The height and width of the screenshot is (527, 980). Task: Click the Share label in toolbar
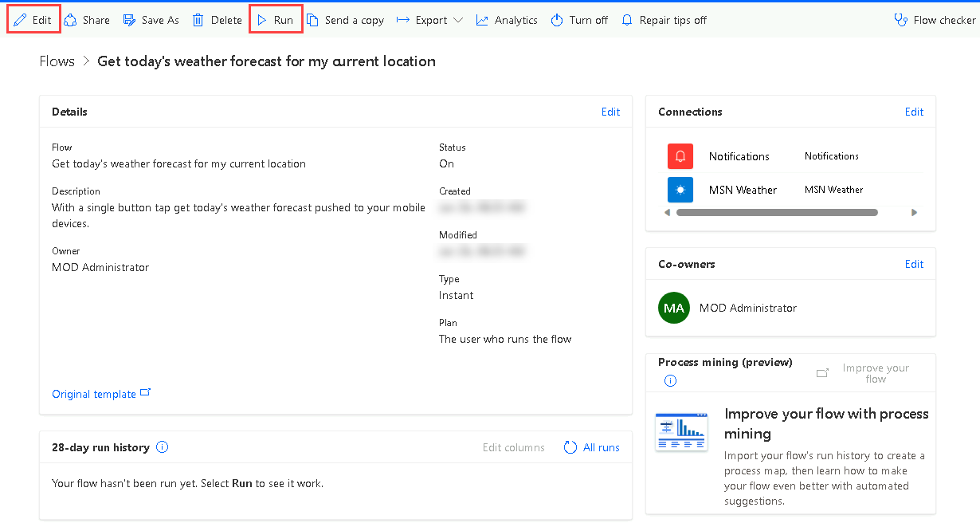click(x=96, y=20)
